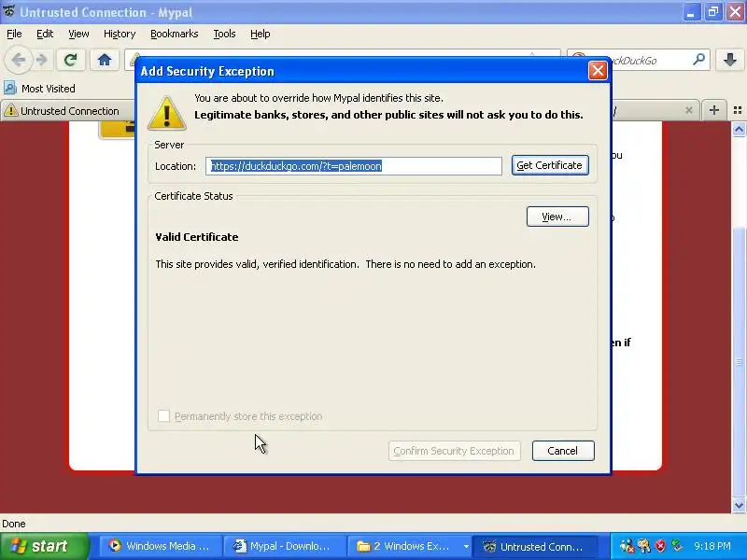Toggle Permanently store this exception checkbox
Image resolution: width=747 pixels, height=560 pixels.
163,416
